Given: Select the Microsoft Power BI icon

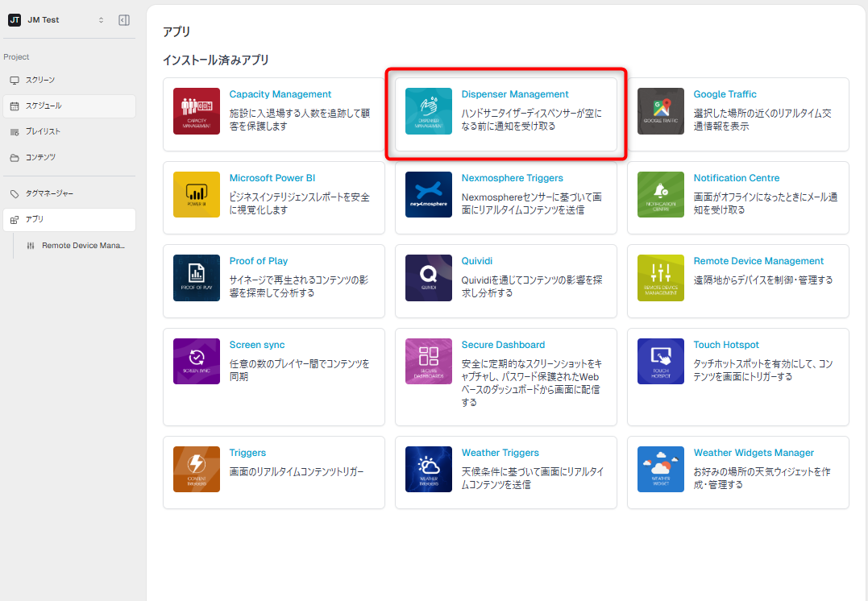Looking at the screenshot, I should 197,194.
